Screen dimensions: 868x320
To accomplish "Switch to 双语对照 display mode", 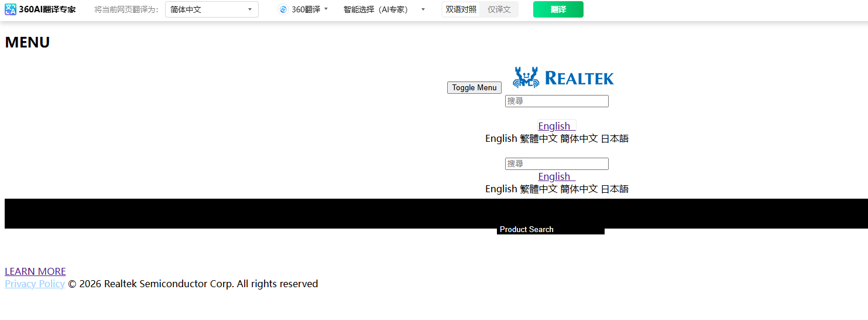I will (461, 9).
